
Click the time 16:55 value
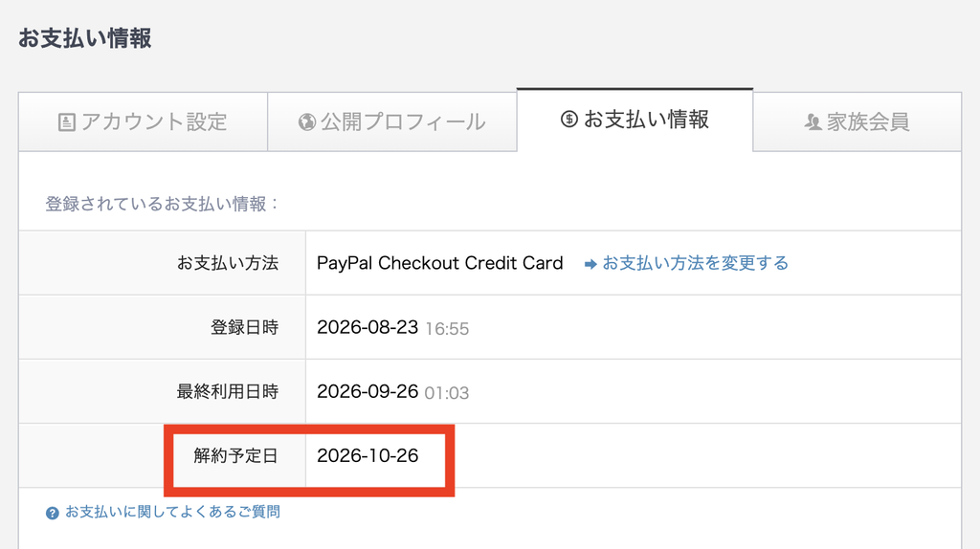click(447, 328)
